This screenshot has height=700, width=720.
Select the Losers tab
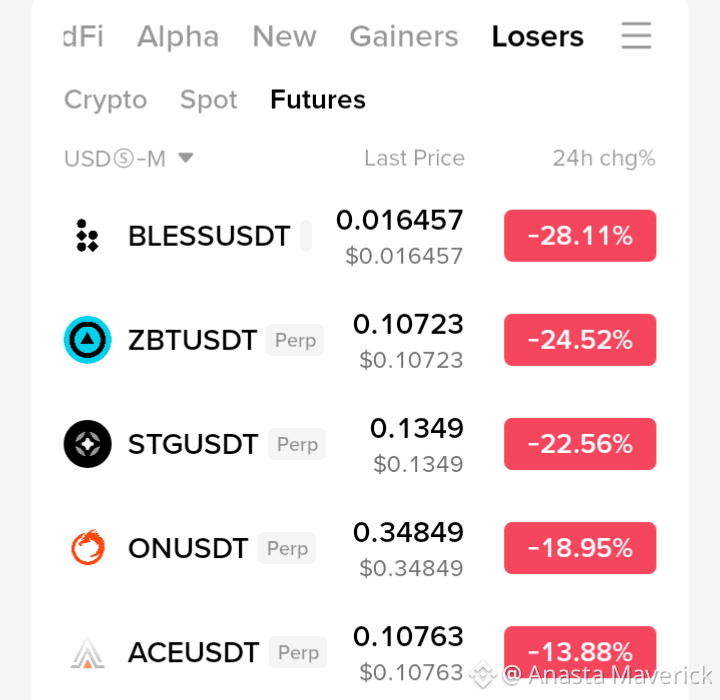538,36
